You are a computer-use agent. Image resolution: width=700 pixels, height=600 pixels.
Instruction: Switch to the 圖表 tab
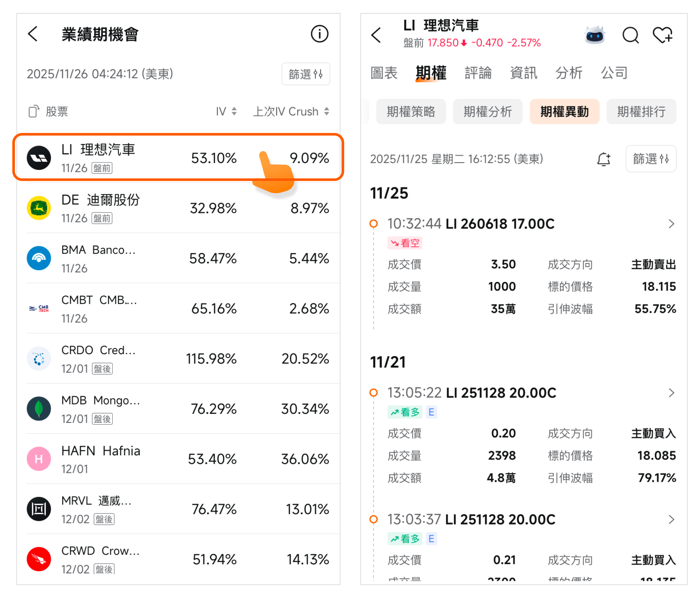tap(384, 73)
